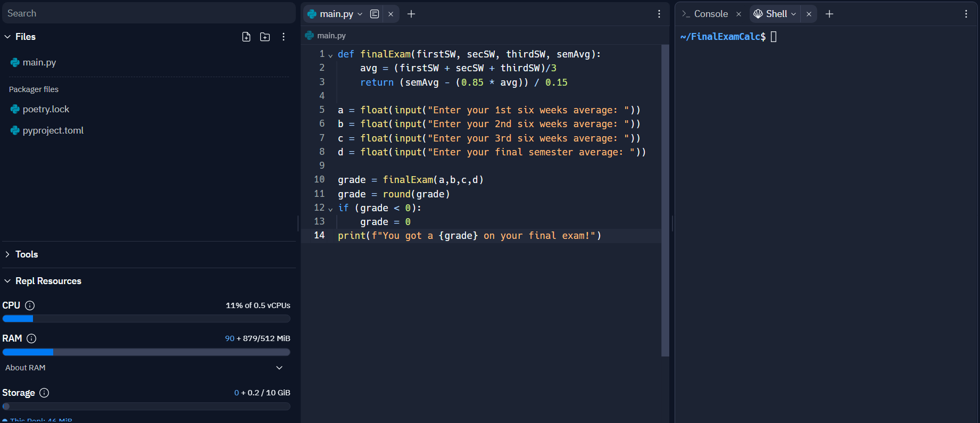Open main.py from the file tree
The width and height of the screenshot is (980, 423).
pos(39,62)
